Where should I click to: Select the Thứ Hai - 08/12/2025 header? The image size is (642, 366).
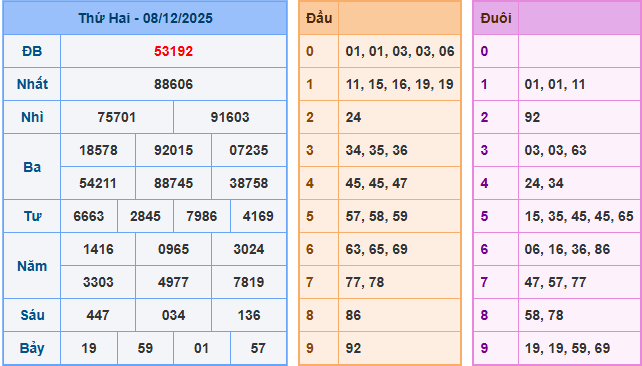point(145,18)
